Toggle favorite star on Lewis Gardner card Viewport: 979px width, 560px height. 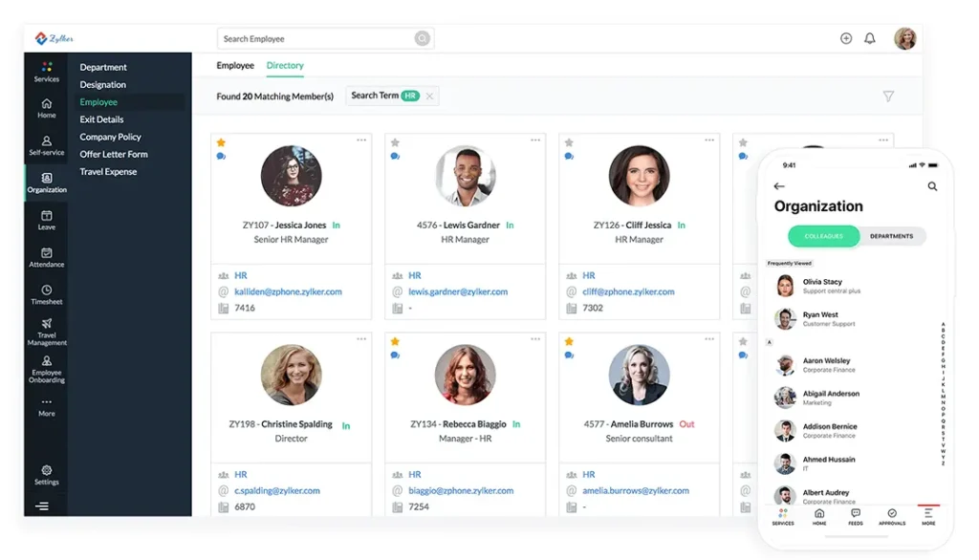pos(395,142)
